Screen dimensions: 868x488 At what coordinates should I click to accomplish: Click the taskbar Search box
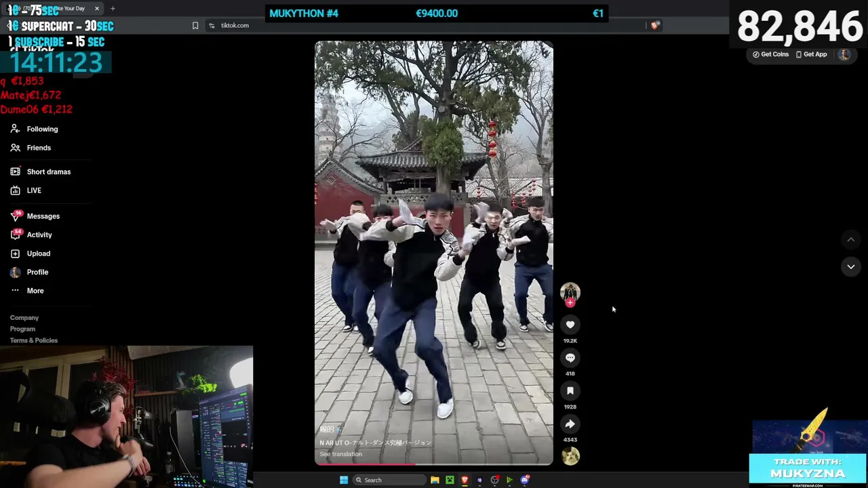coord(389,480)
